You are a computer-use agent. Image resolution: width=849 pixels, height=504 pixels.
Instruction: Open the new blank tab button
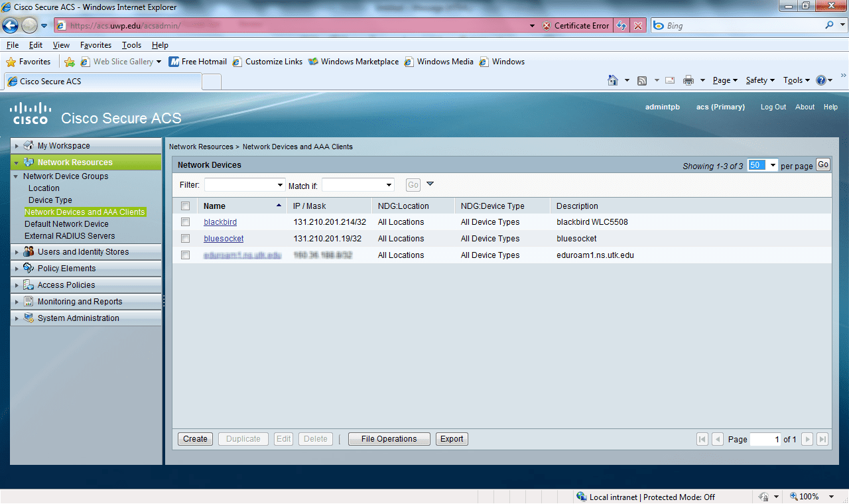[212, 82]
